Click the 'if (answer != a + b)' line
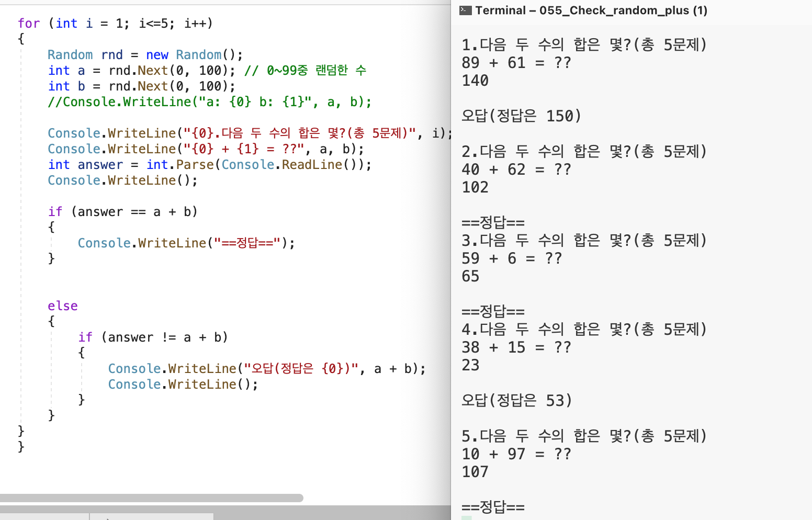 point(153,337)
